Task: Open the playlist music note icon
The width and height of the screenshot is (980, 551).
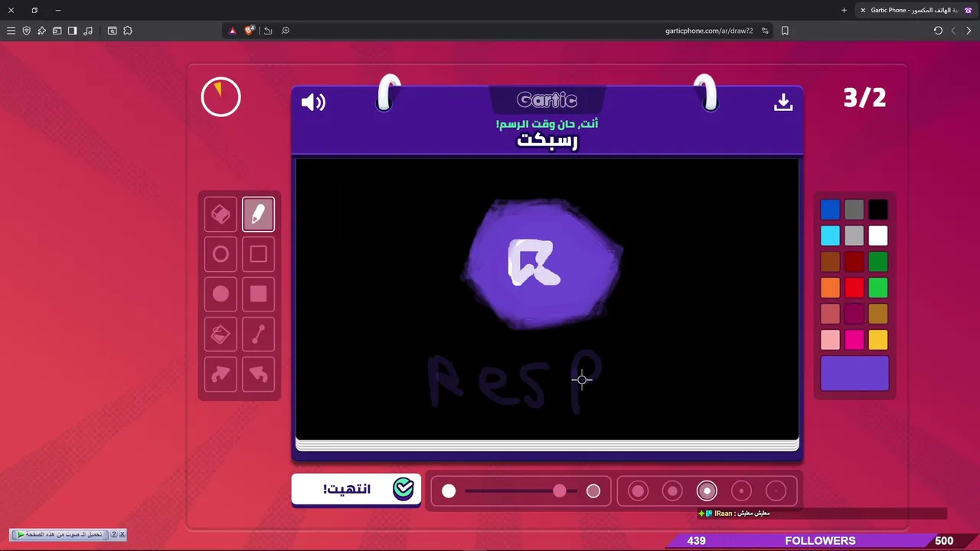Action: tap(88, 31)
